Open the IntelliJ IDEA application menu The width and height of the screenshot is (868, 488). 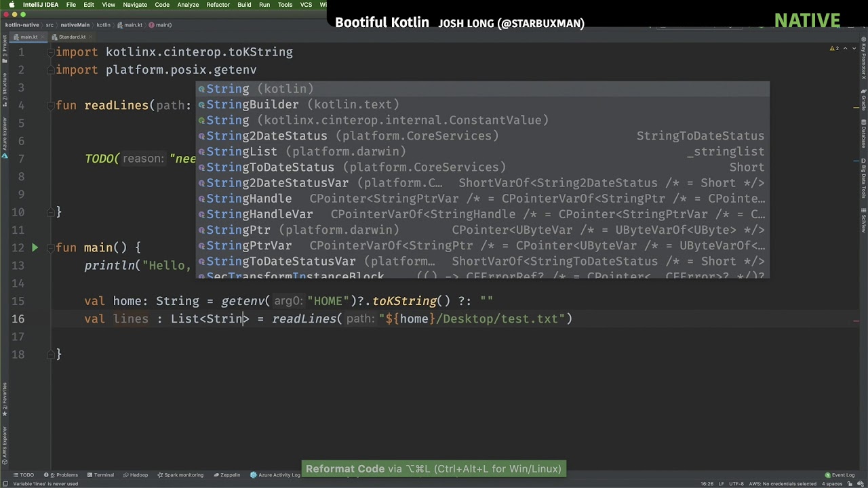tap(41, 5)
